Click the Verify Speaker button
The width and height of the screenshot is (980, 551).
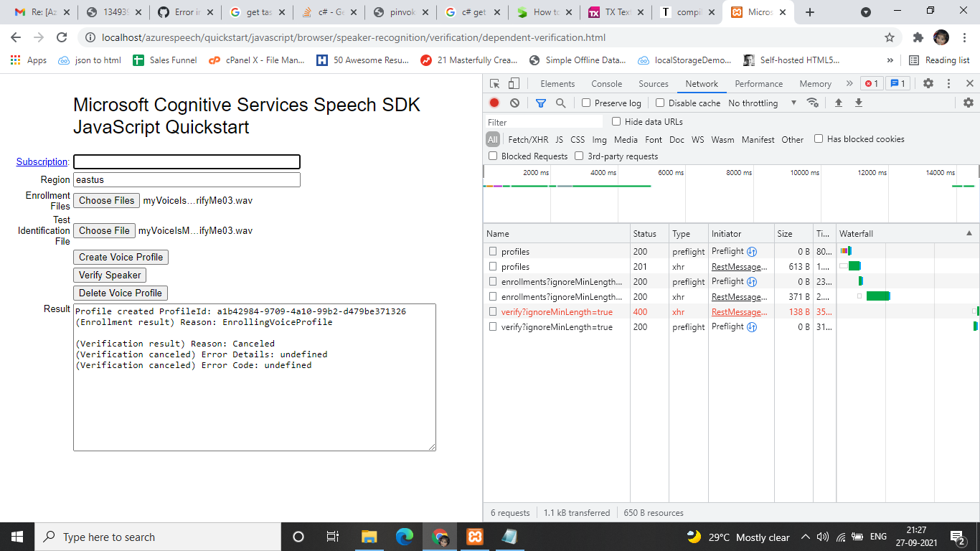tap(109, 275)
